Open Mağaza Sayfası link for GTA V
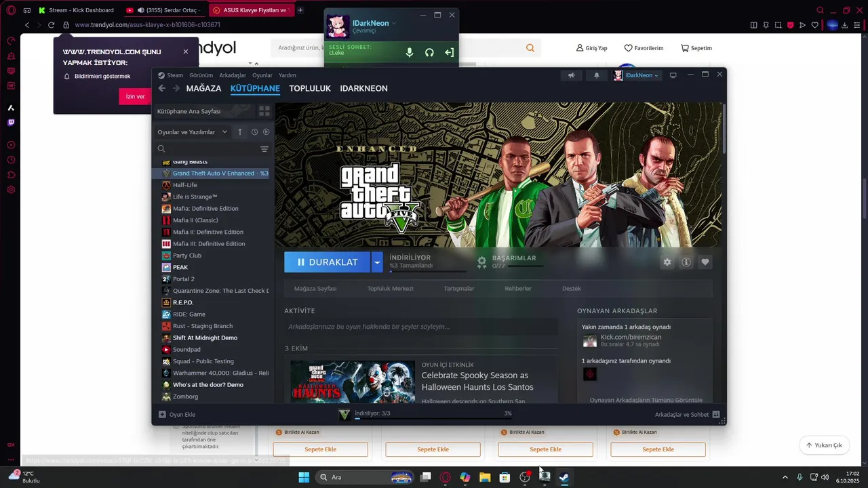Screen dimensions: 868x488 click(315, 289)
